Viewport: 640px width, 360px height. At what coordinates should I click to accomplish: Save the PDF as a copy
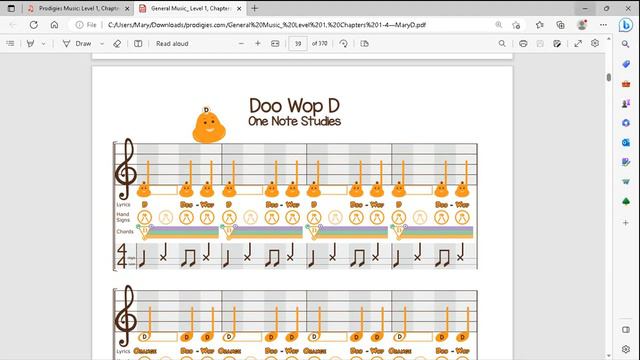pos(557,43)
